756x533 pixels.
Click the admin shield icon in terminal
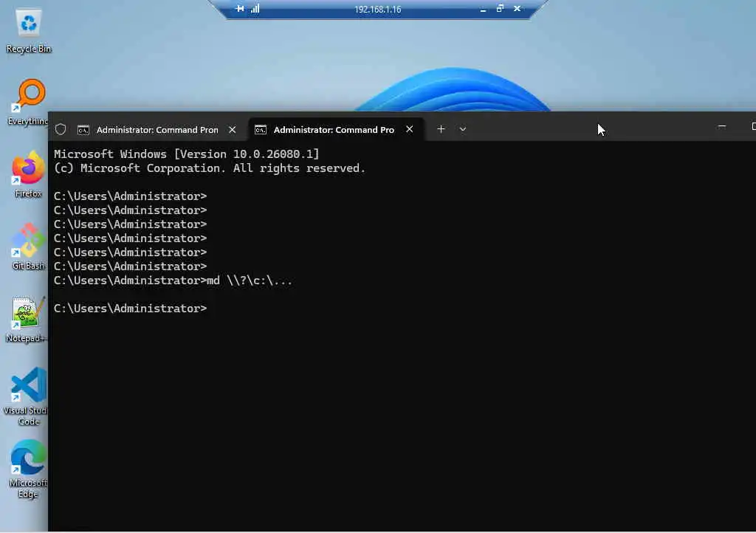coord(61,130)
